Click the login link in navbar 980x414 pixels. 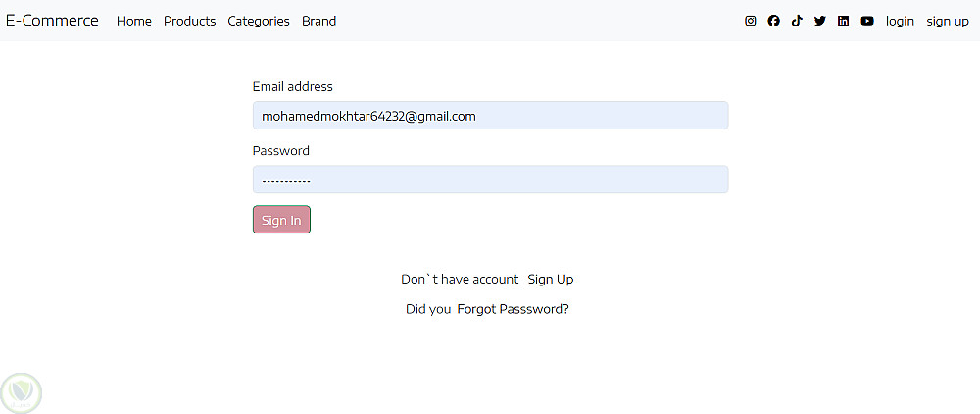tap(900, 21)
